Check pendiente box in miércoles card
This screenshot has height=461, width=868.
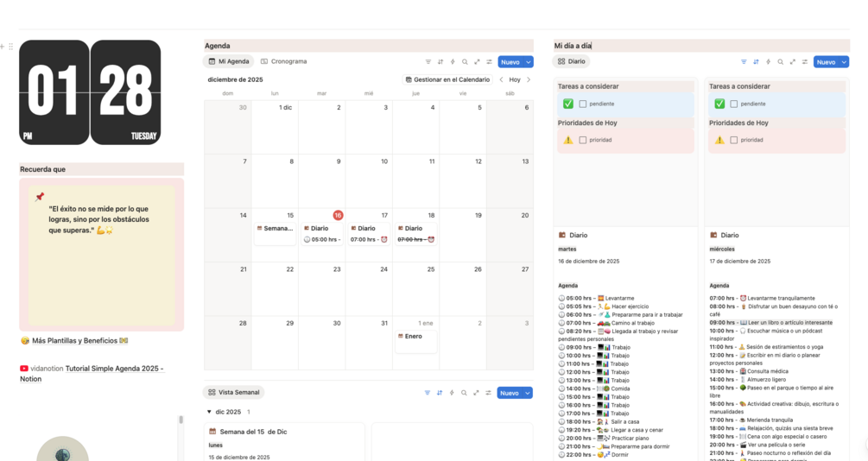[733, 104]
